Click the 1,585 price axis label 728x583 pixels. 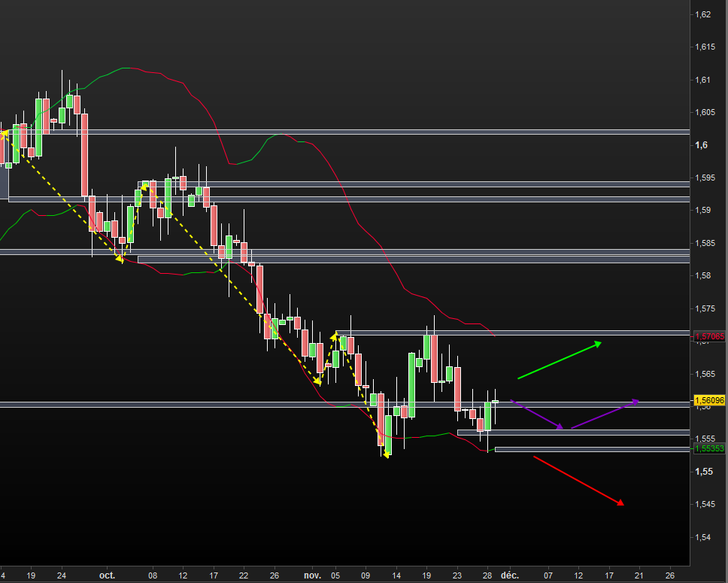click(705, 243)
